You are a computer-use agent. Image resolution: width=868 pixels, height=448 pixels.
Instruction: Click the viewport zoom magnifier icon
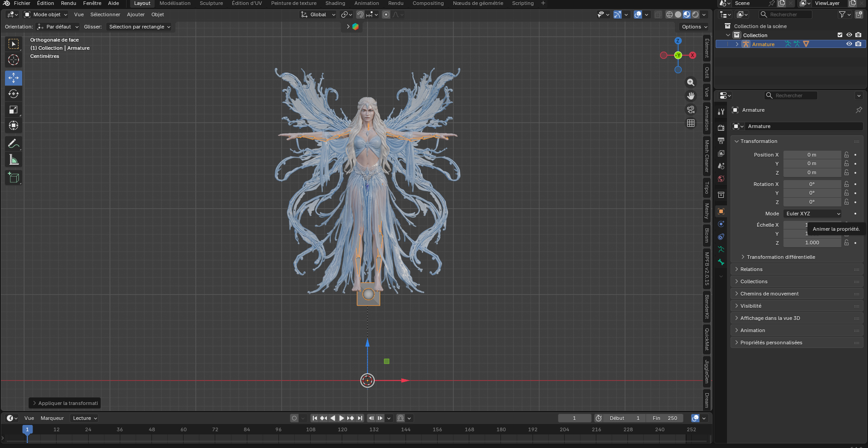click(x=691, y=82)
